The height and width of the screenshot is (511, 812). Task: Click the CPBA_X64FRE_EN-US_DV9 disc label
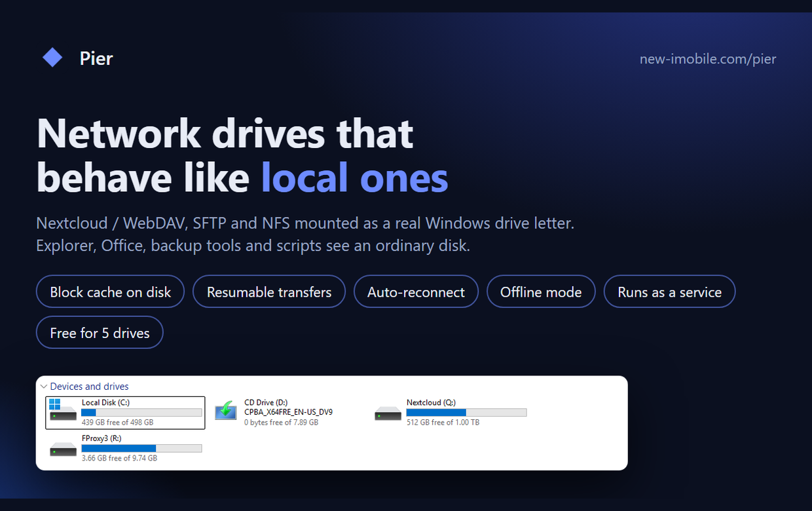[288, 413]
